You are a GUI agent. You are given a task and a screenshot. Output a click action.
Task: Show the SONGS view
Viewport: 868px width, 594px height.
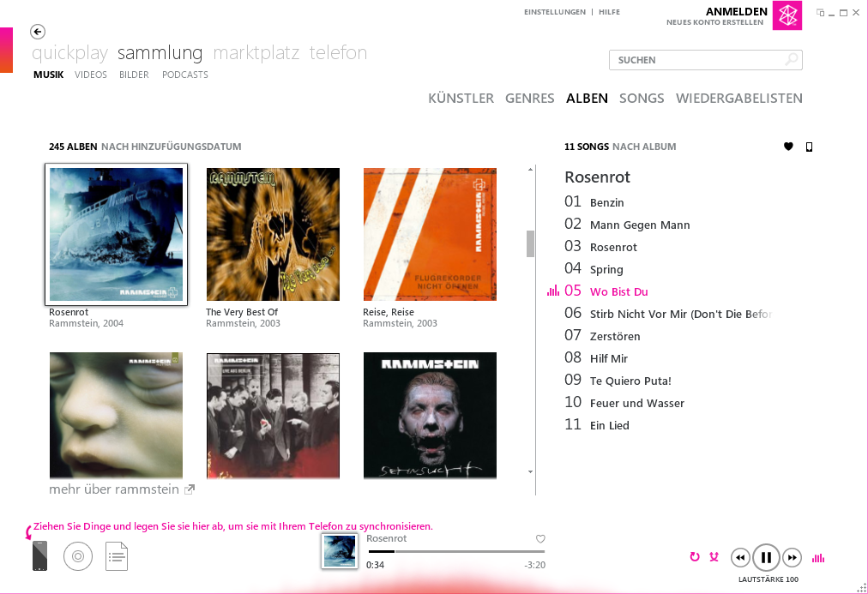pos(642,99)
